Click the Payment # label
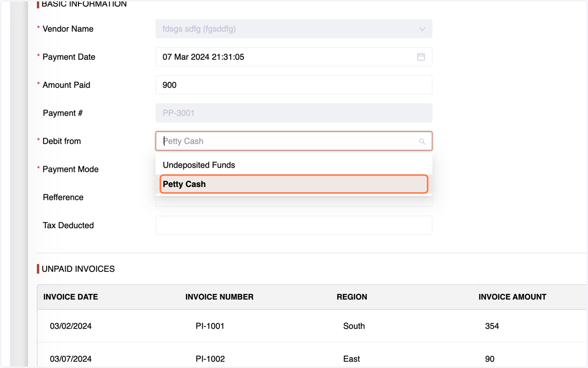 63,113
